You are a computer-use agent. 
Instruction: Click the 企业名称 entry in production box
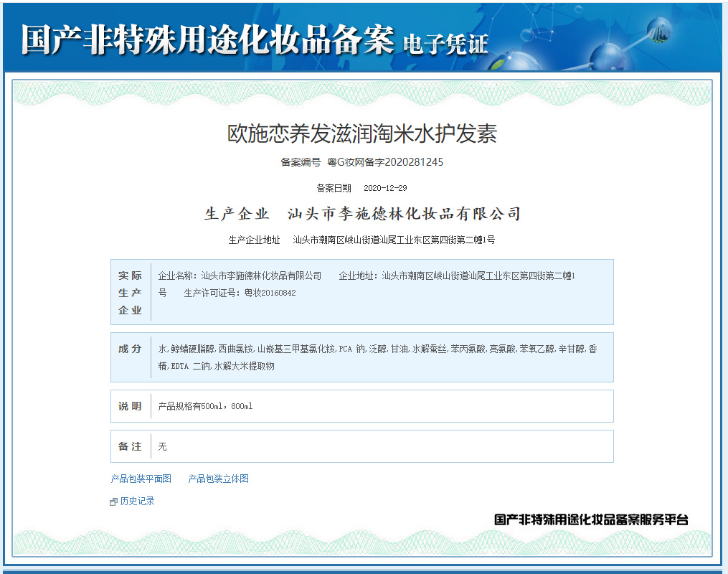click(x=240, y=276)
